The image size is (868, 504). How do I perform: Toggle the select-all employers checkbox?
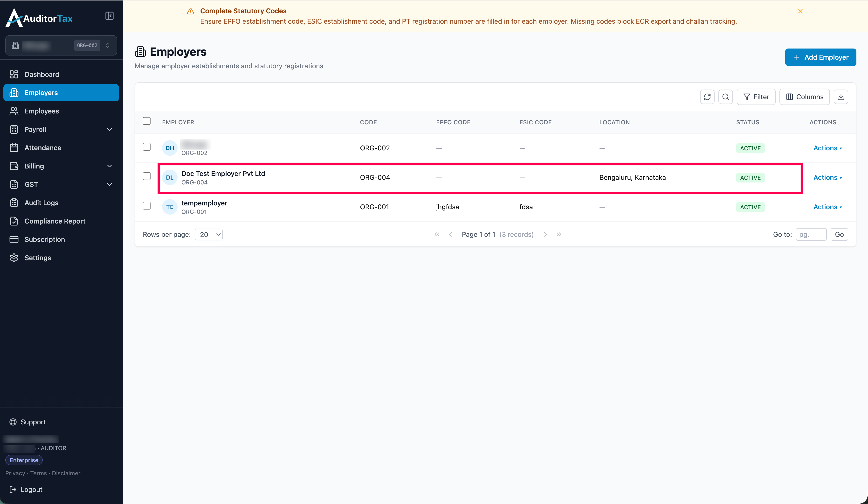(147, 121)
